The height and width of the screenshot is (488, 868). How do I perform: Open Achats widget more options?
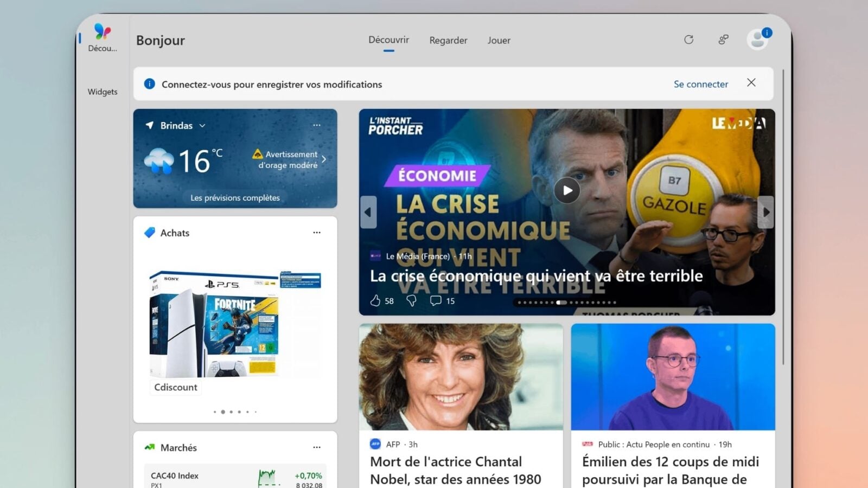[x=317, y=233]
